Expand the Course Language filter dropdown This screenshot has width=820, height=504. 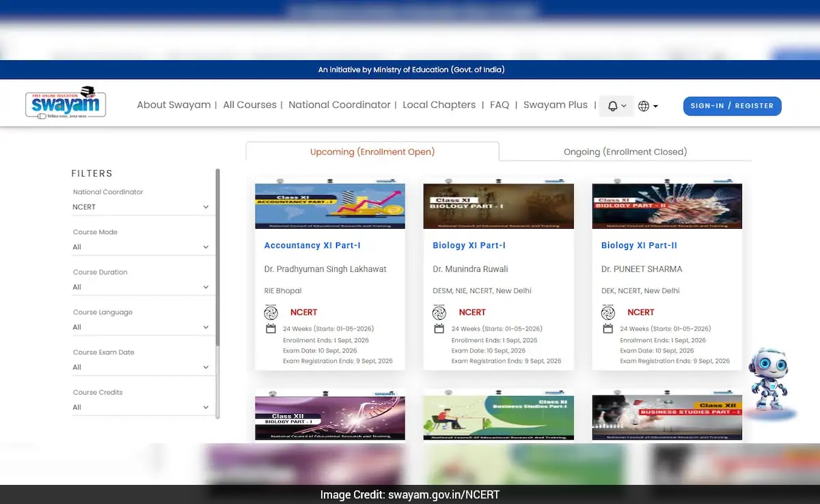[x=142, y=327]
